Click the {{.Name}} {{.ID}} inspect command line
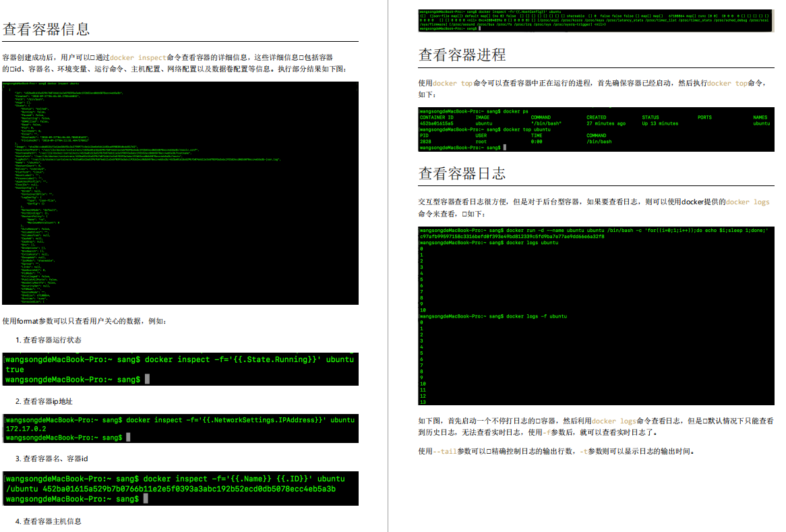The height and width of the screenshot is (532, 786). coord(175,479)
